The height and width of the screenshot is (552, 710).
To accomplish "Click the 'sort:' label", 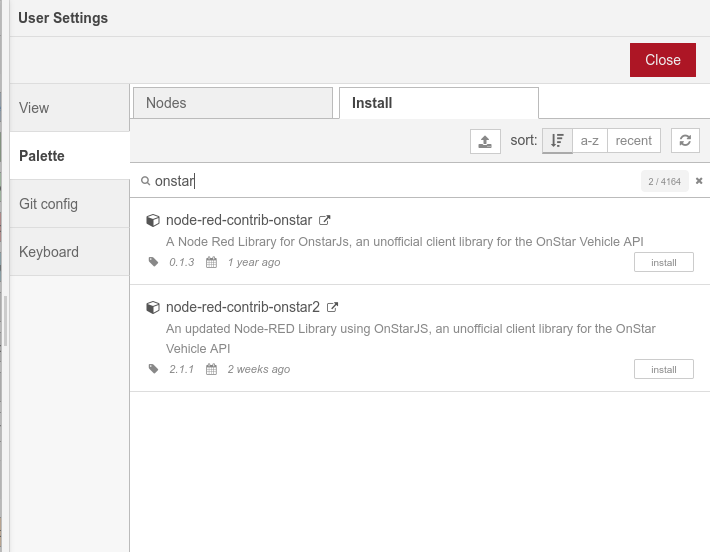I will (523, 140).
